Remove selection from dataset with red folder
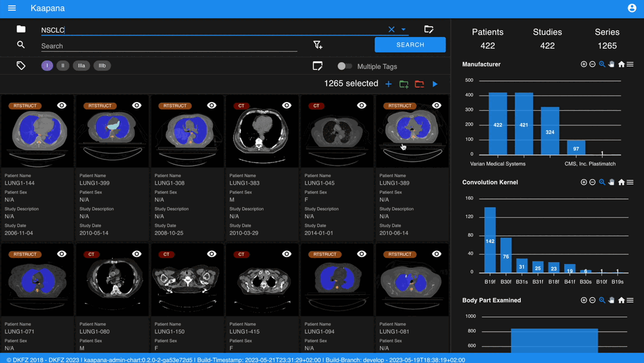644x363 pixels. [x=419, y=84]
